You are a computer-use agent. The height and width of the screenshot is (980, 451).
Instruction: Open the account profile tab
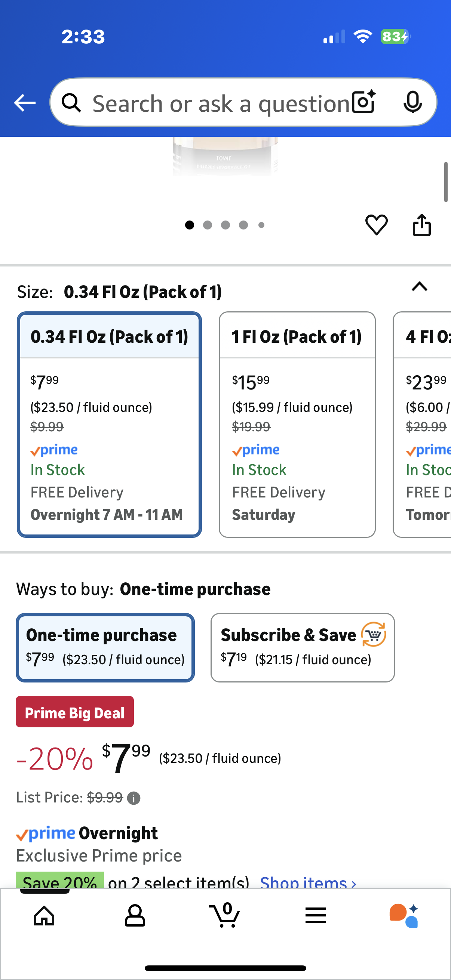[135, 916]
